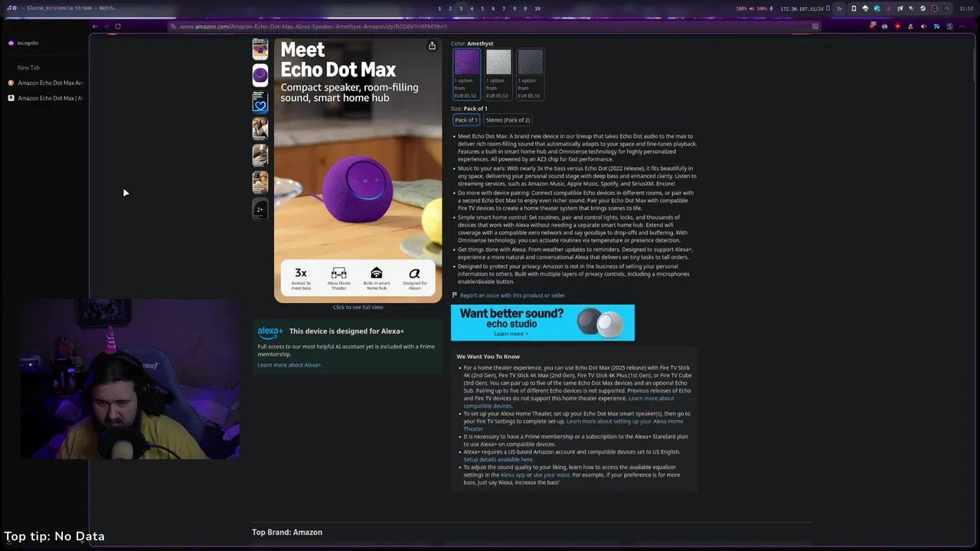Open the top-view purple speaker thumbnail

pos(260,75)
